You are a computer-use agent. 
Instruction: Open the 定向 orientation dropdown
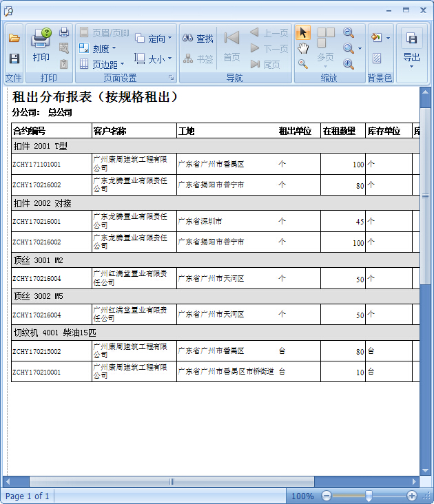click(154, 39)
